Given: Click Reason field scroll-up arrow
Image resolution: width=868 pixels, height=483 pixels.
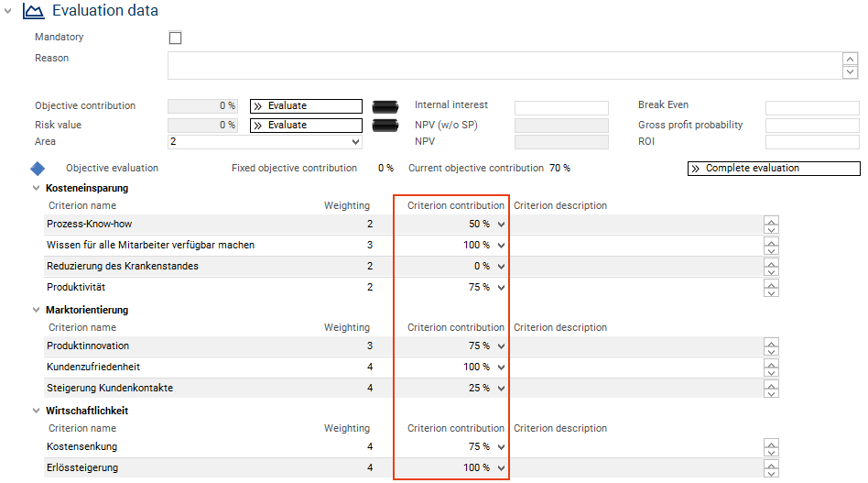Looking at the screenshot, I should click(x=850, y=59).
